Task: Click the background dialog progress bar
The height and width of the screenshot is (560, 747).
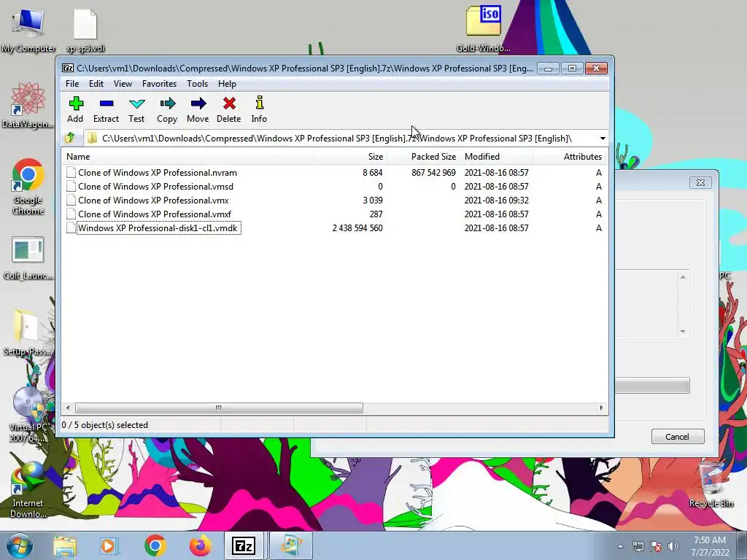Action: (x=652, y=385)
